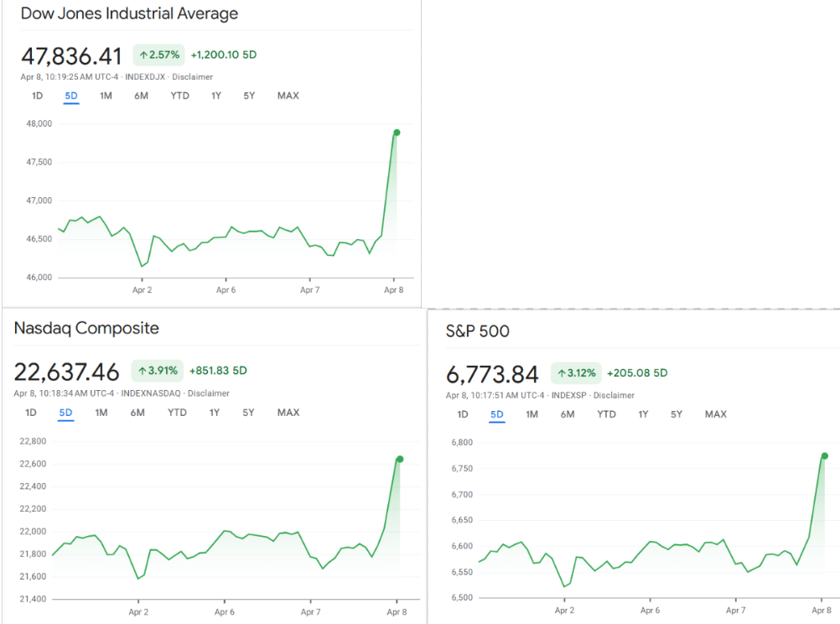
Task: Switch Nasdaq Composite chart to 1Y range
Action: click(215, 413)
